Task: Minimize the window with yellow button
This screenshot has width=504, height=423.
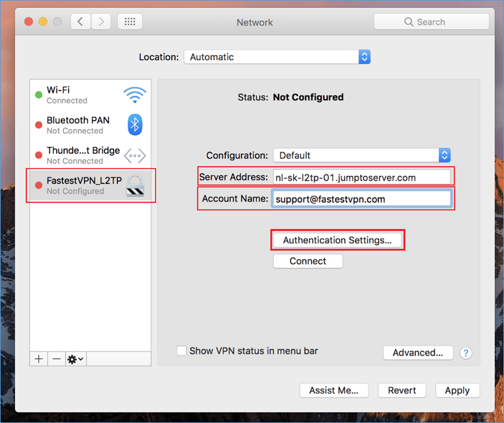Action: [43, 21]
